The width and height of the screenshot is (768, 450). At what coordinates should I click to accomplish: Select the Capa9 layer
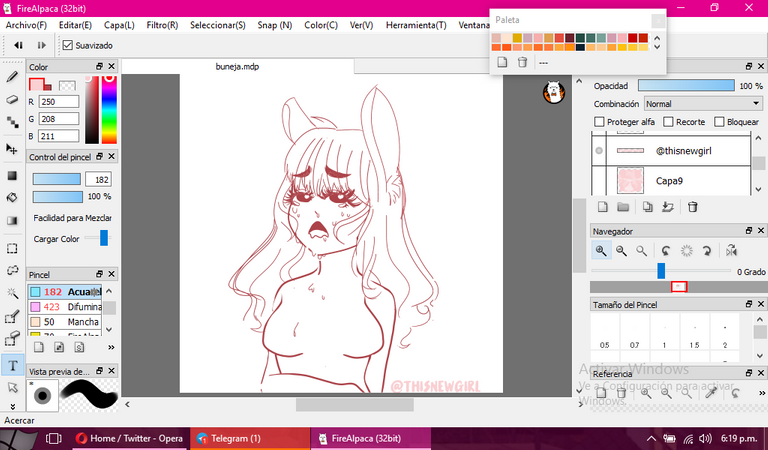click(x=671, y=181)
